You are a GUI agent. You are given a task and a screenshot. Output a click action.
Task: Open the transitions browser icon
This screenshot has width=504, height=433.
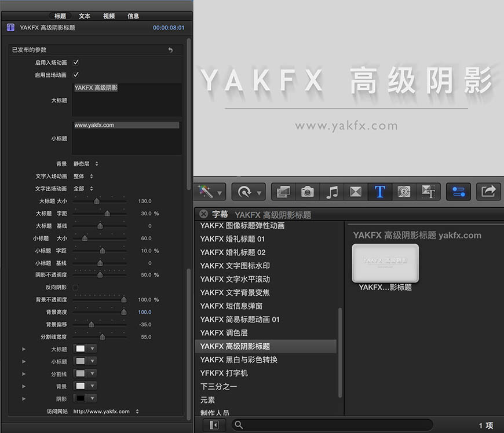[356, 192]
